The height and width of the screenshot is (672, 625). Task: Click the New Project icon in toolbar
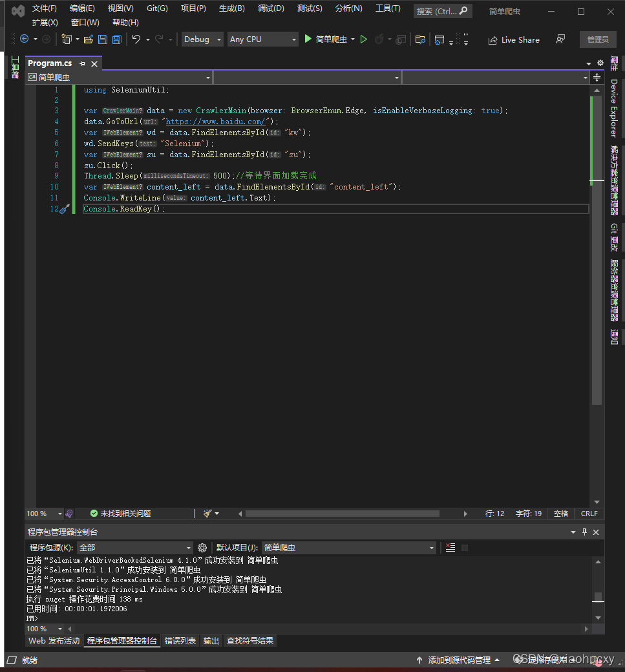click(x=67, y=39)
